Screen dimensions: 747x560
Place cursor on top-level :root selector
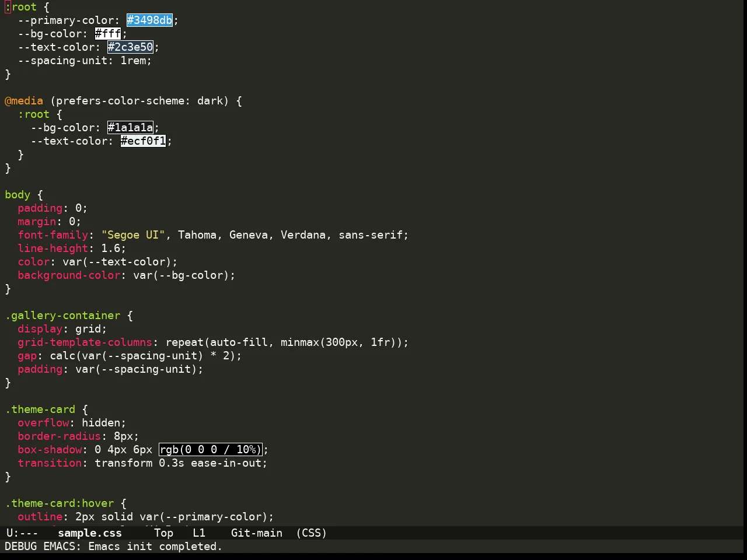21,7
